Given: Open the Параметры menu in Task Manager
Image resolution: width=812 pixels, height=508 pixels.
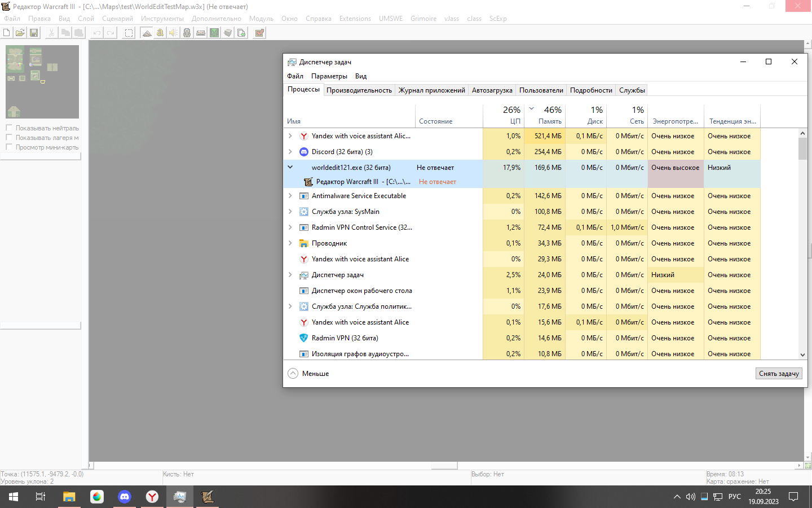Looking at the screenshot, I should pos(329,76).
